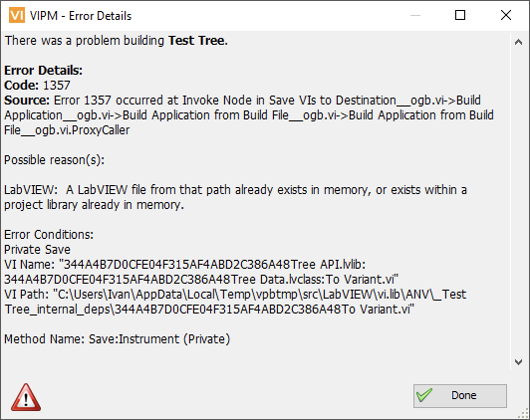
Task: Click the bold "Error Details:" heading
Action: 43,71
